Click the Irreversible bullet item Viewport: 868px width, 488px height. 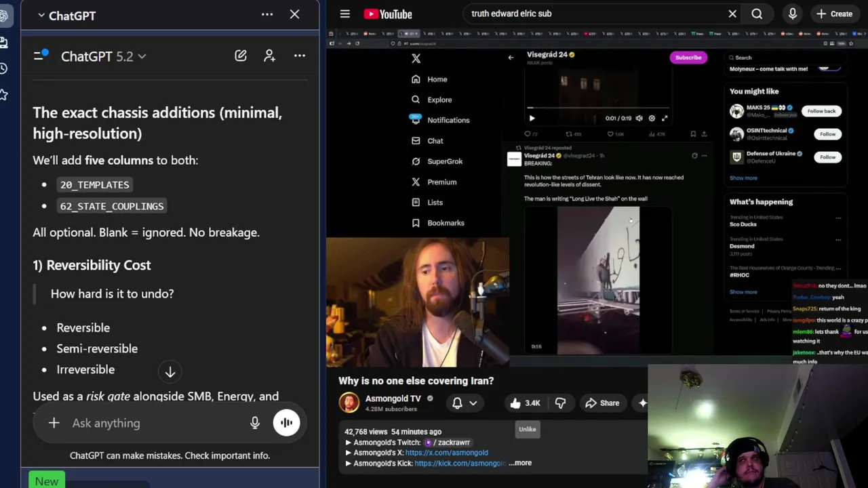click(x=85, y=369)
